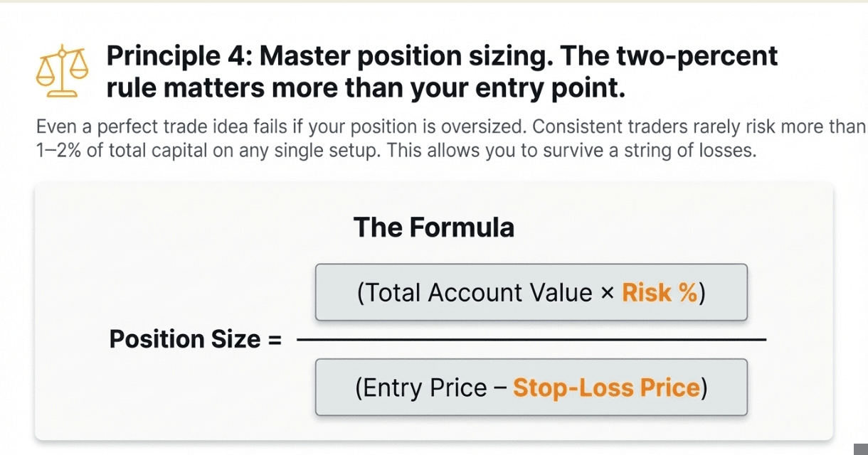
Task: Click the orange 'Stop-Loss Price' text
Action: (606, 388)
